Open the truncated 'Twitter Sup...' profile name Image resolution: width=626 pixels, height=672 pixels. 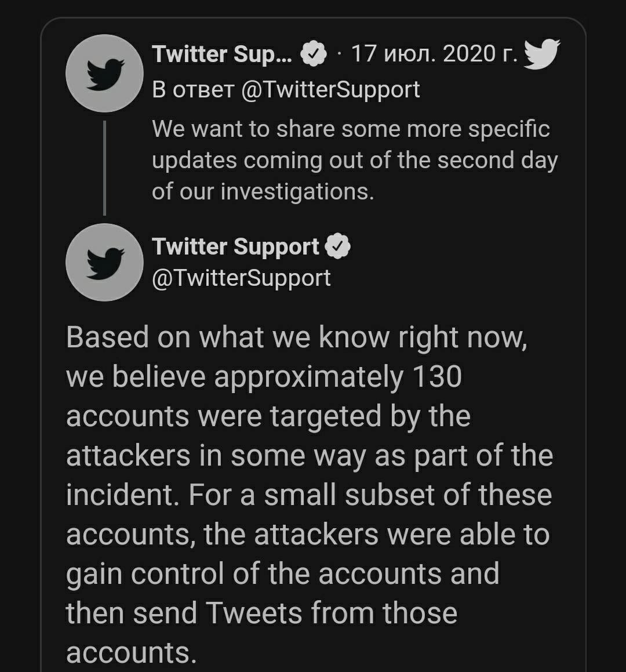pyautogui.click(x=222, y=55)
